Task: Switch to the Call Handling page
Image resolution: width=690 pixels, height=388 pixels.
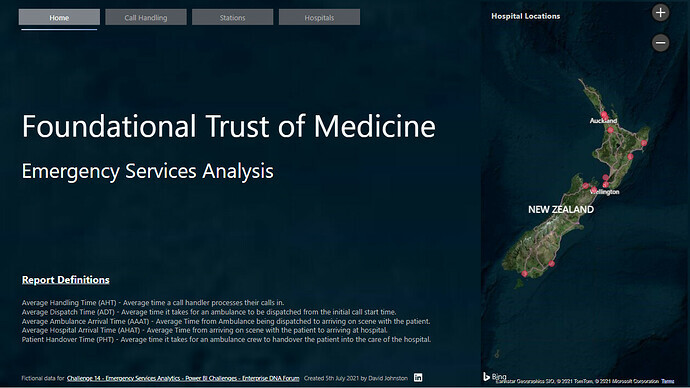Action: [146, 17]
